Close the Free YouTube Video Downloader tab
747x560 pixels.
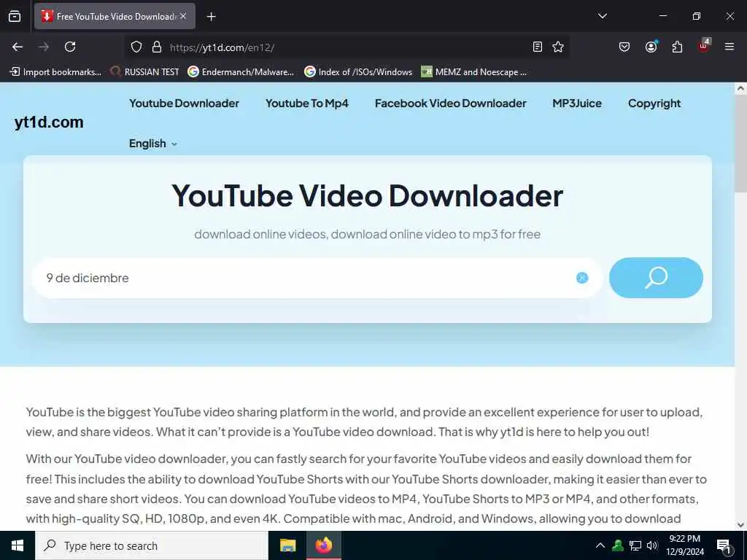tap(183, 16)
